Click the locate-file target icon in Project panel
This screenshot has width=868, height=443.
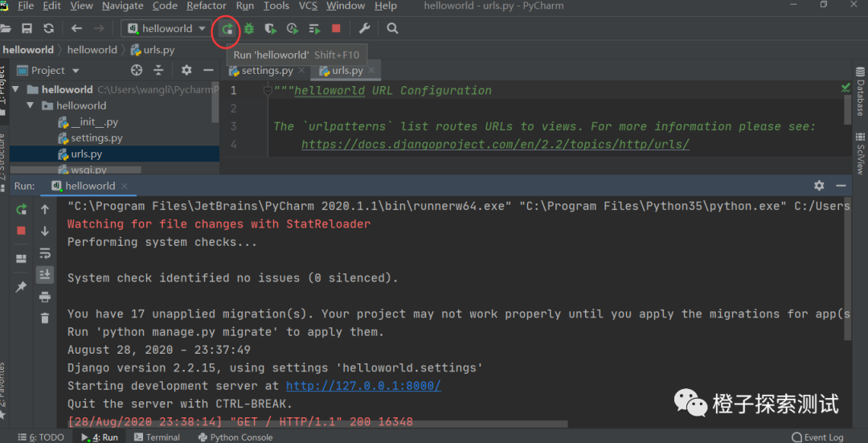click(136, 70)
